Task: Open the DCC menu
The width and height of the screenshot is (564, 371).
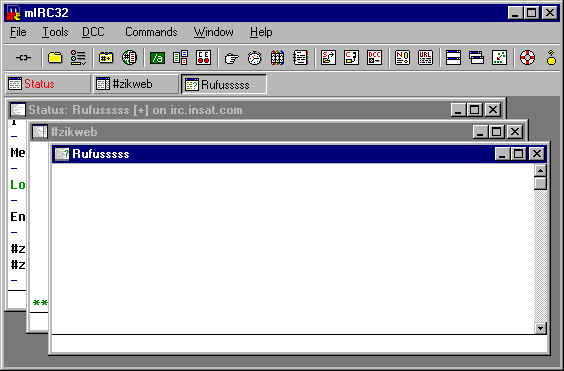Action: pos(93,32)
